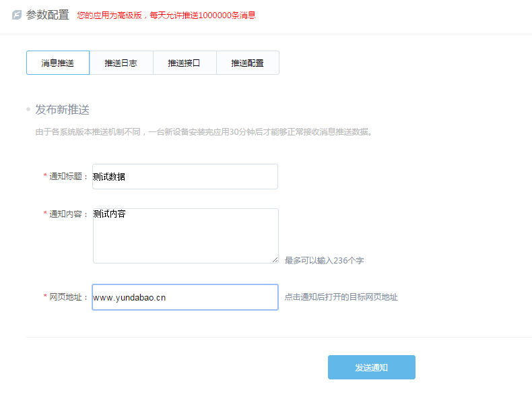The width and height of the screenshot is (532, 405).
Task: Focus the 通知标题 input containing 测试数据
Action: click(185, 177)
